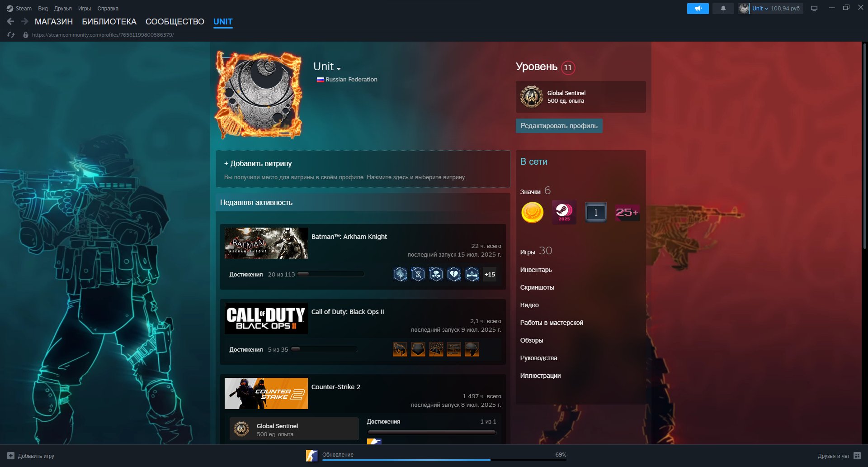Click the flaming profile avatar image

point(259,94)
